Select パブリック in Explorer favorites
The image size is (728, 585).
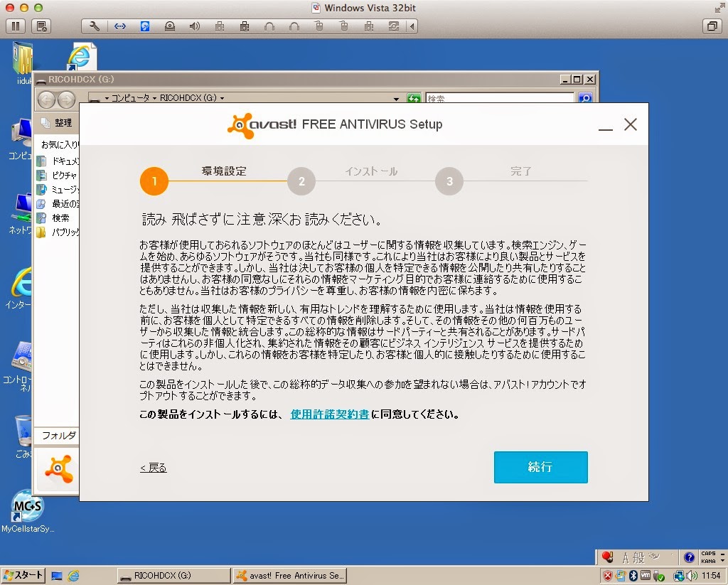(58, 232)
